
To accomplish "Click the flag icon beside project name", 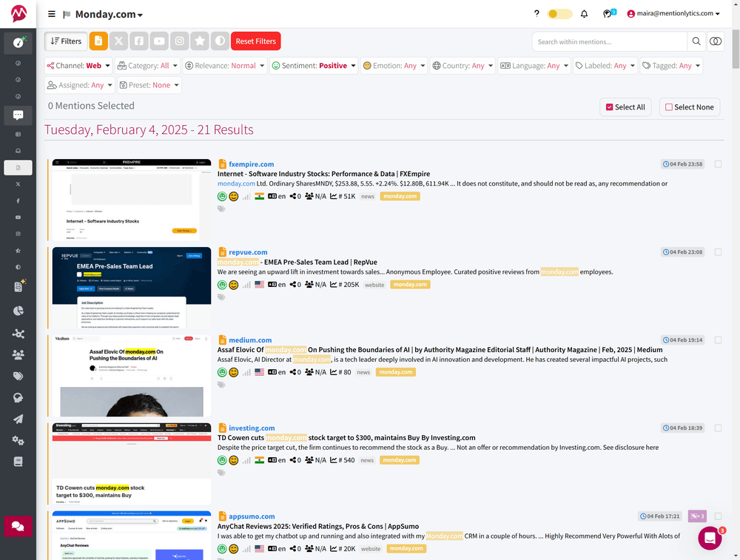I will pos(67,15).
